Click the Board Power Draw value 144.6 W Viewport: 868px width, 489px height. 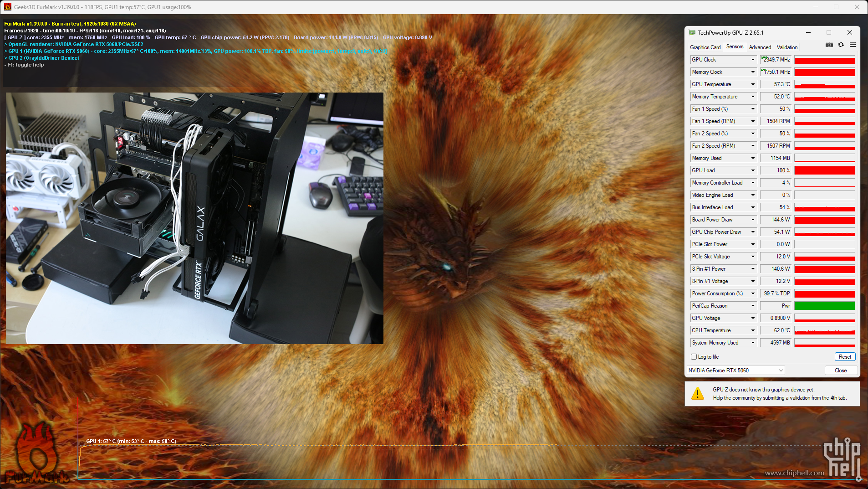point(776,220)
